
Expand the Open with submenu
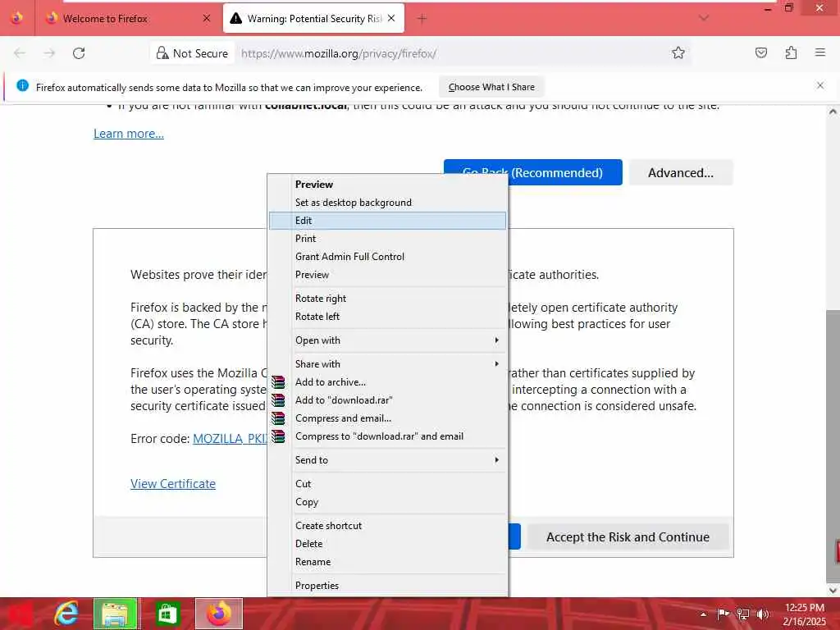tap(387, 340)
